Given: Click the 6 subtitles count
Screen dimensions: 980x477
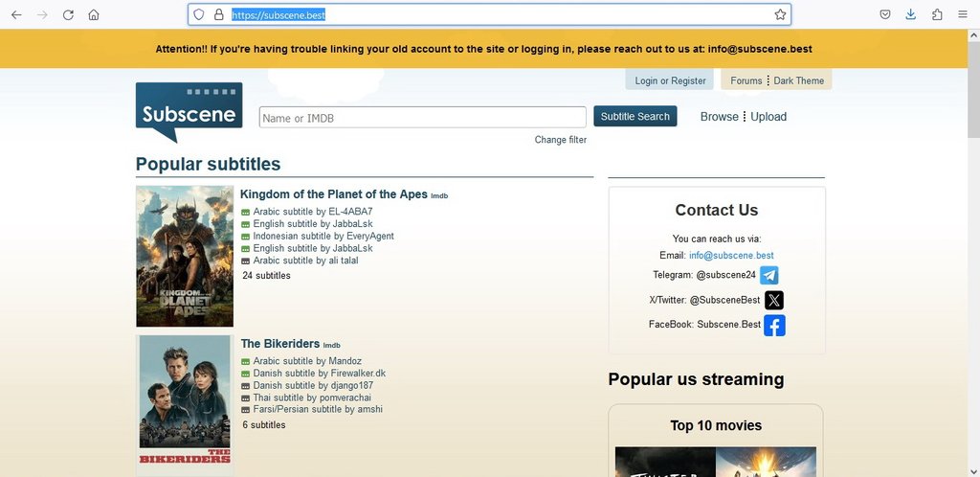Looking at the screenshot, I should (264, 425).
